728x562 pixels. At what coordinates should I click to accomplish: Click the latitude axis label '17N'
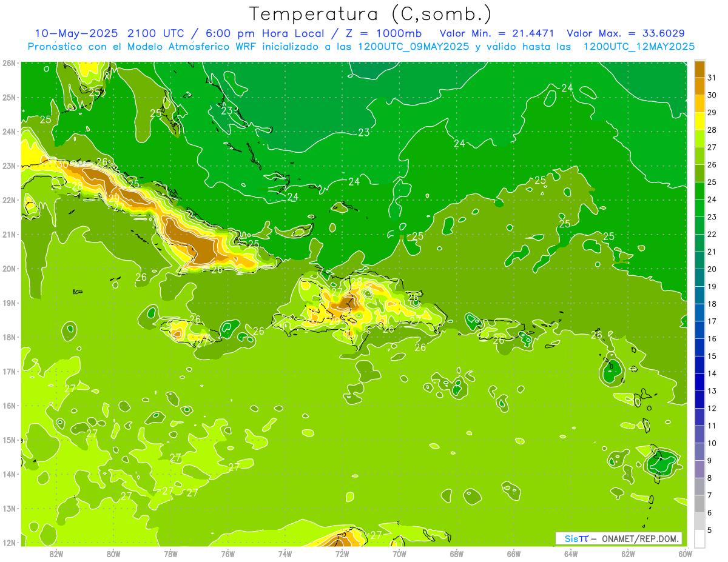point(9,371)
